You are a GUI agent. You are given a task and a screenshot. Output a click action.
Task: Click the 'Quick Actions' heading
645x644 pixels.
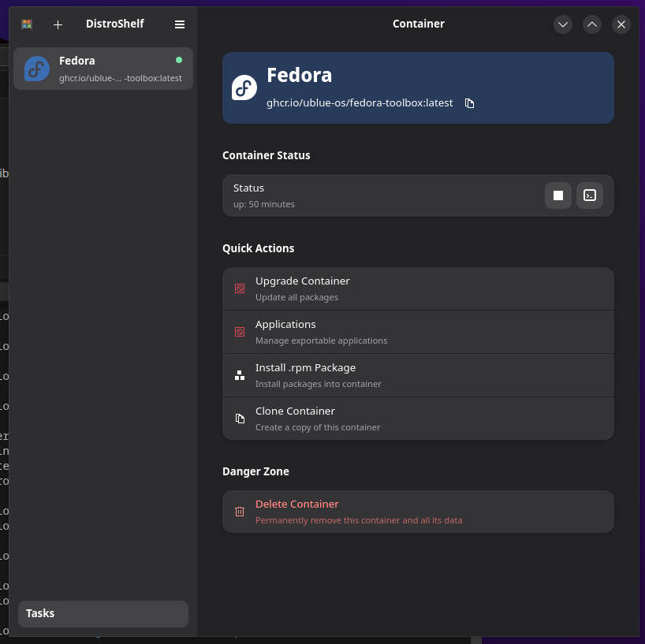(x=259, y=248)
